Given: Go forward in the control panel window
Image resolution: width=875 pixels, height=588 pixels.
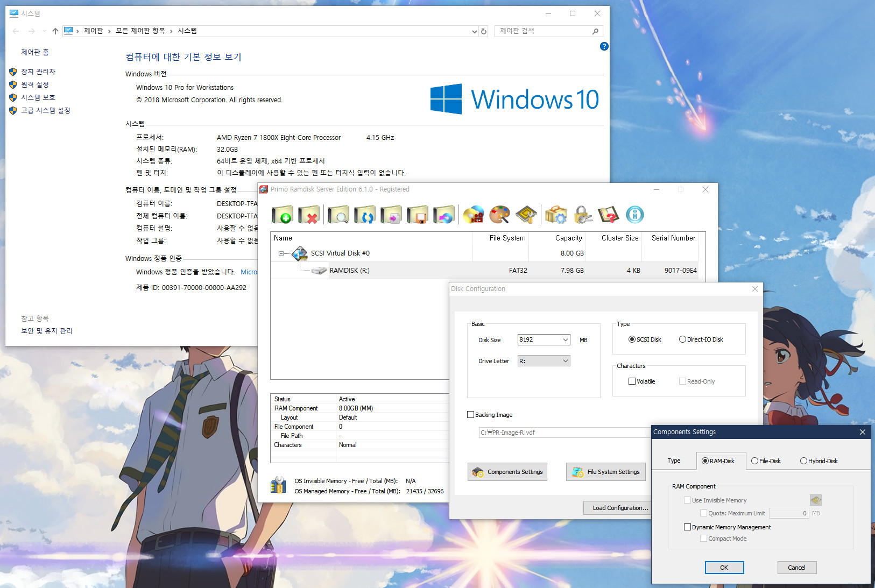Looking at the screenshot, I should pos(31,31).
